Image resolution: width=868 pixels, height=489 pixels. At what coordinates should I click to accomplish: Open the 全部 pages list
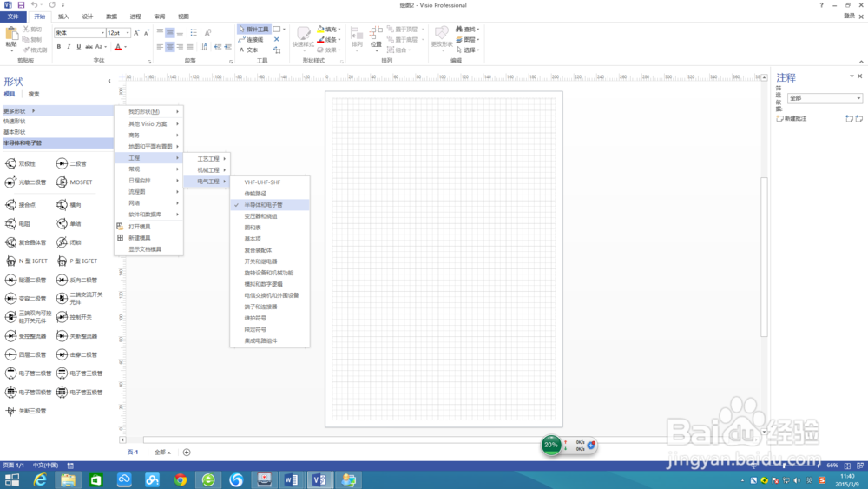pos(162,453)
